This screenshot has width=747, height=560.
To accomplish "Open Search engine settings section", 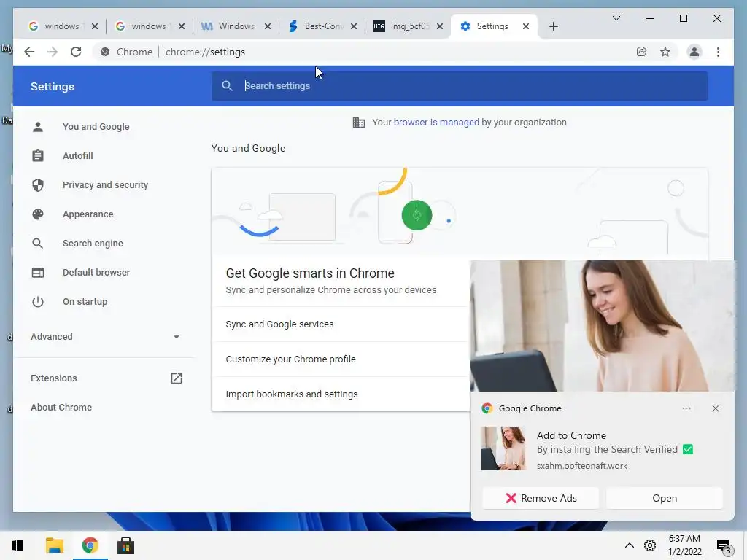I will (x=93, y=244).
